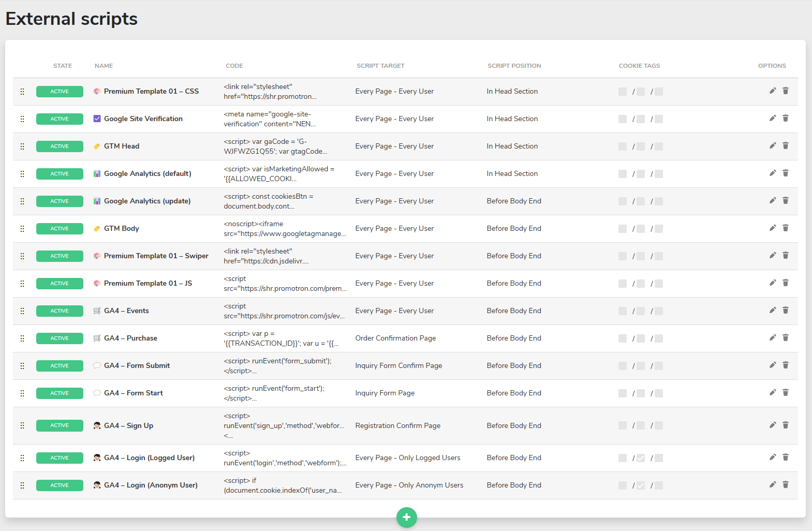Grab drag handle of GA4 – Purchase row
This screenshot has height=531, width=812.
click(x=22, y=338)
